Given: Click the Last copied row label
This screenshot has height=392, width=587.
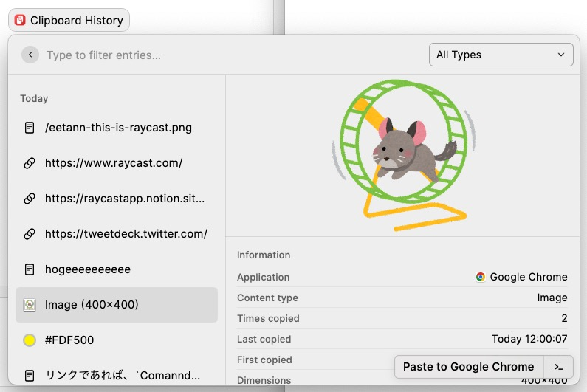Looking at the screenshot, I should 264,339.
